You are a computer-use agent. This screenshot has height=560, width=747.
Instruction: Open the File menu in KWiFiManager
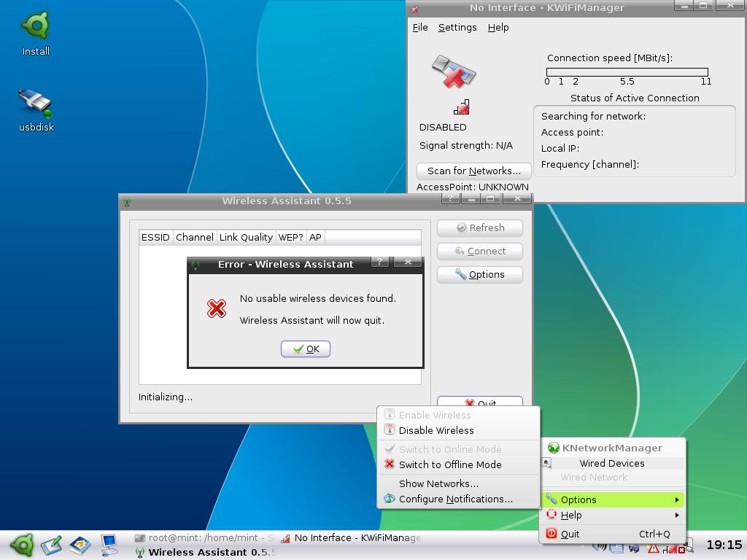419,28
